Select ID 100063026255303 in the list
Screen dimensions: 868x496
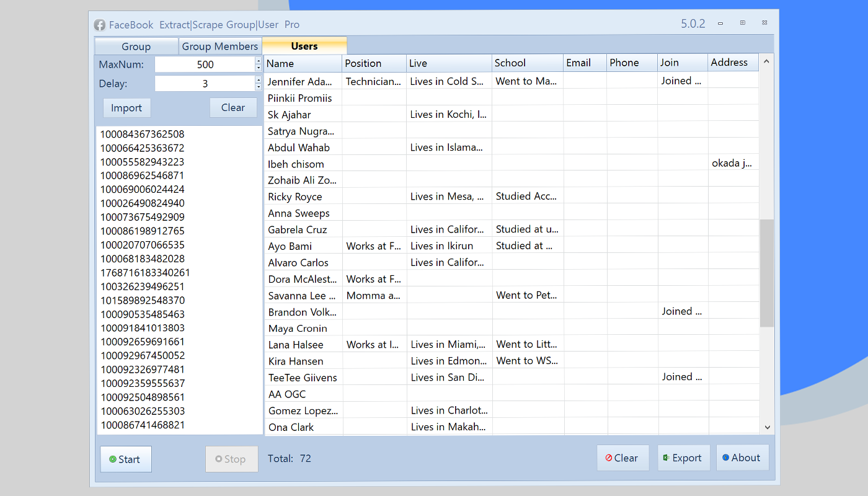tap(143, 411)
